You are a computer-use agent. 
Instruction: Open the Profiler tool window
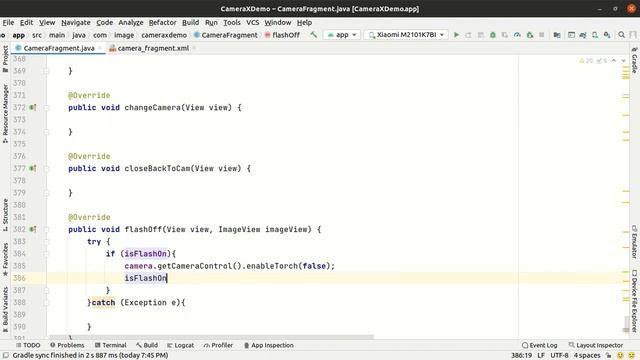218,345
